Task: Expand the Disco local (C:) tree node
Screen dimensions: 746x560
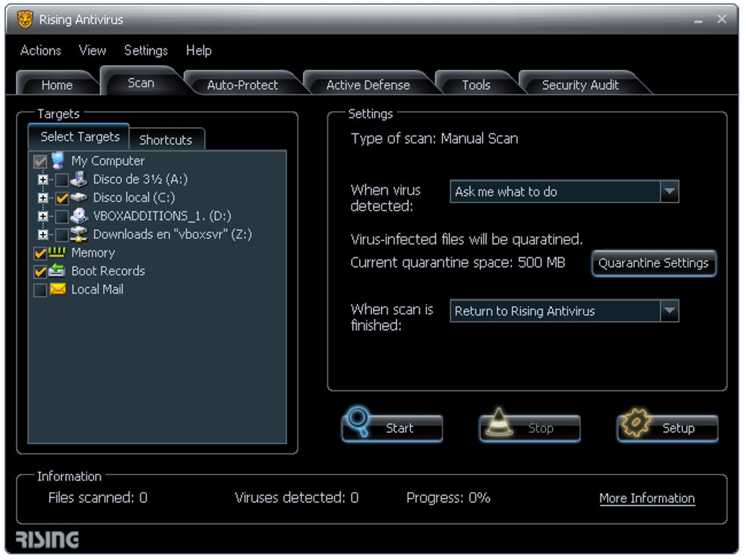Action: (43, 198)
